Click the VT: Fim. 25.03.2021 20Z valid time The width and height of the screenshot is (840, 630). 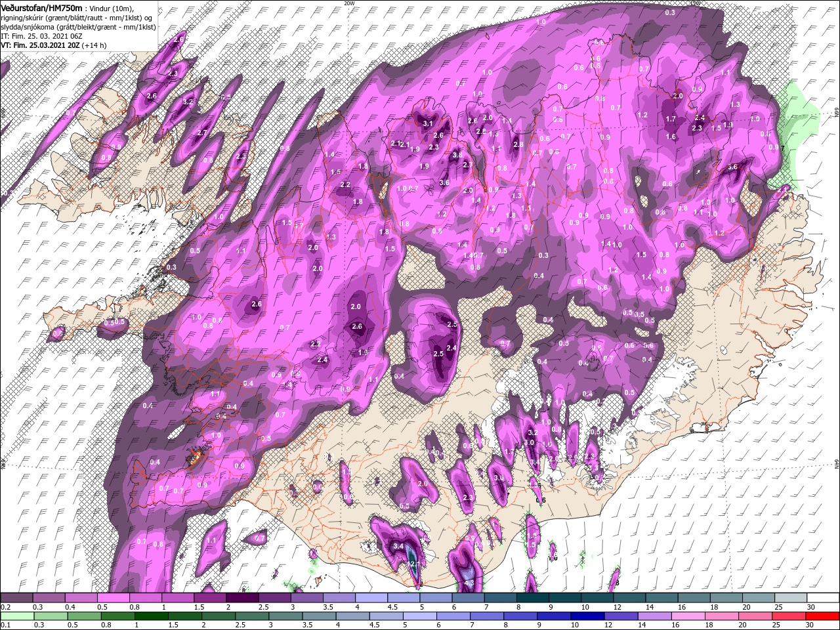[41, 45]
